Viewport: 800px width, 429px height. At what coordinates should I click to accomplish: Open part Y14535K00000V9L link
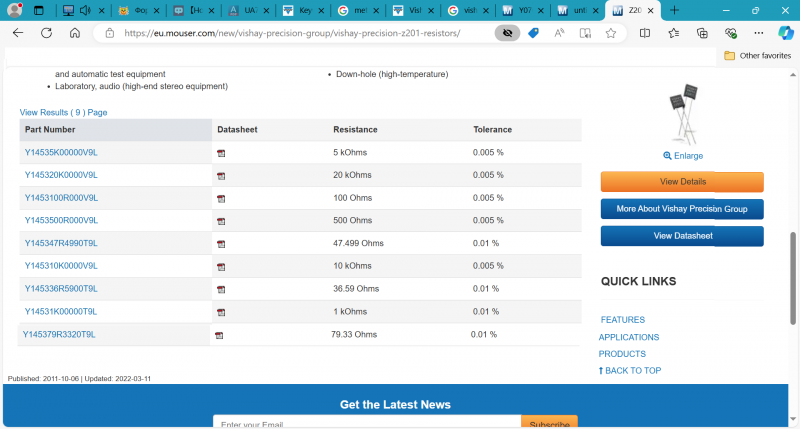[x=61, y=152]
